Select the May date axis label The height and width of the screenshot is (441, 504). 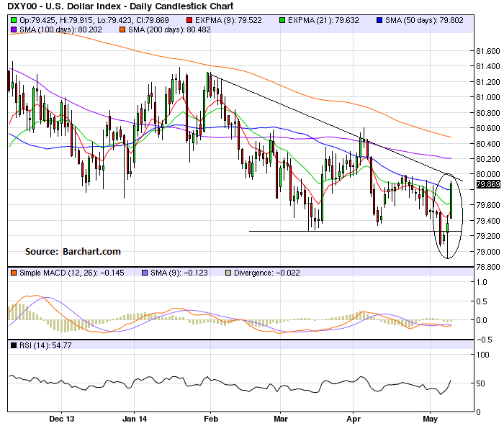tap(430, 419)
